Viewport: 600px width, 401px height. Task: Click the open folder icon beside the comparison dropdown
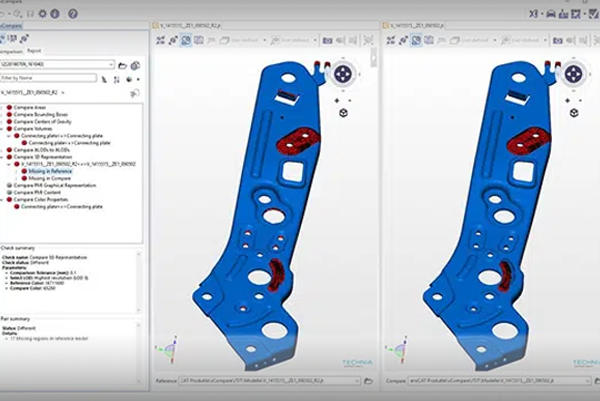tap(122, 65)
